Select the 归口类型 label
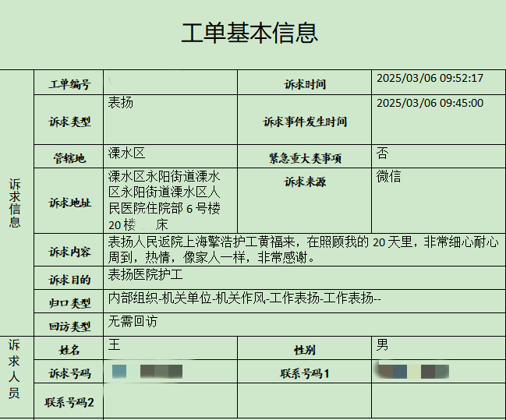This screenshot has height=420, width=506. click(x=69, y=303)
